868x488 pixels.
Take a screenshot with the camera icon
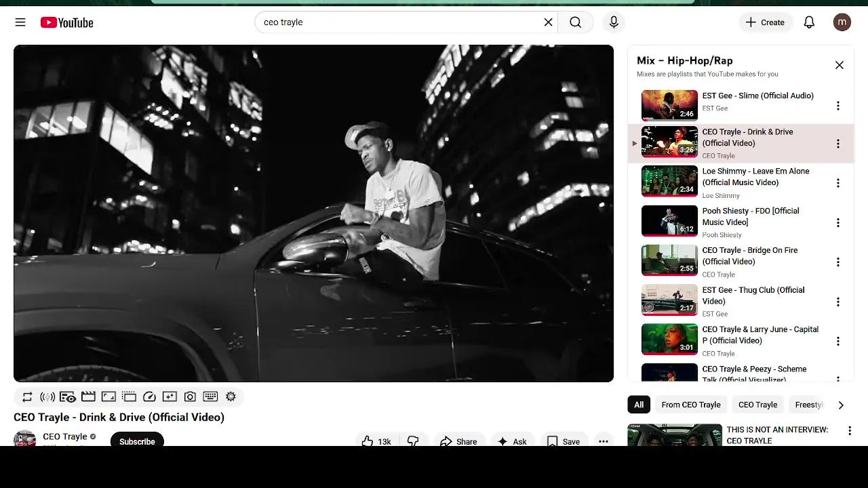coord(190,396)
